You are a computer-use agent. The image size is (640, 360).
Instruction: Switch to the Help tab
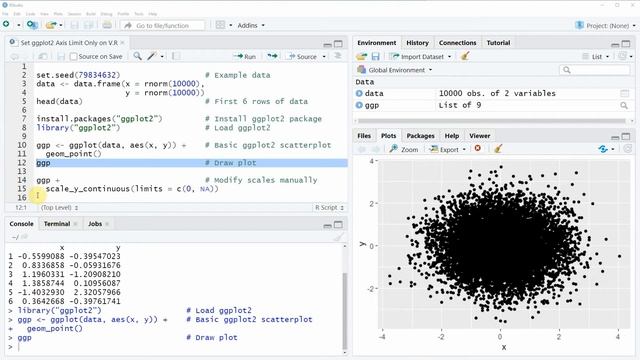(451, 136)
